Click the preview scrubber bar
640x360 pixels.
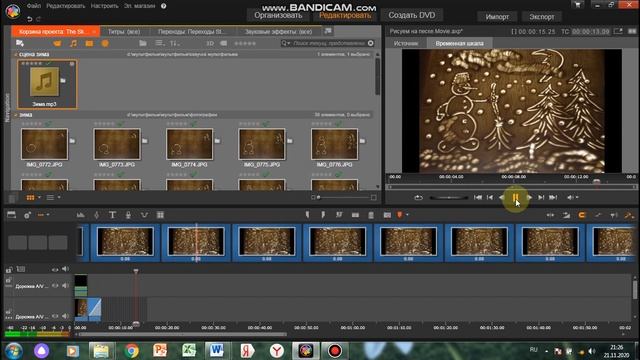pos(511,187)
